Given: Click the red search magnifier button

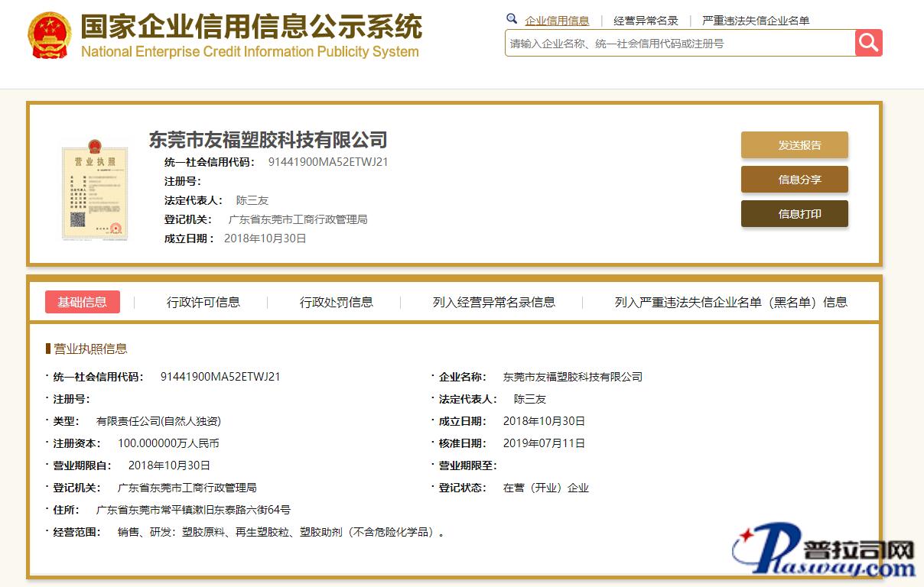Looking at the screenshot, I should [x=868, y=43].
